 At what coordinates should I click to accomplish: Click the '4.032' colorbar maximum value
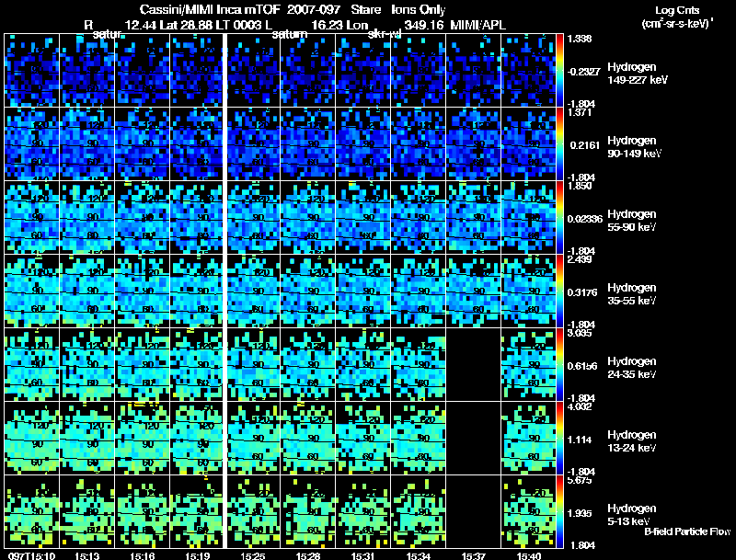coord(580,406)
